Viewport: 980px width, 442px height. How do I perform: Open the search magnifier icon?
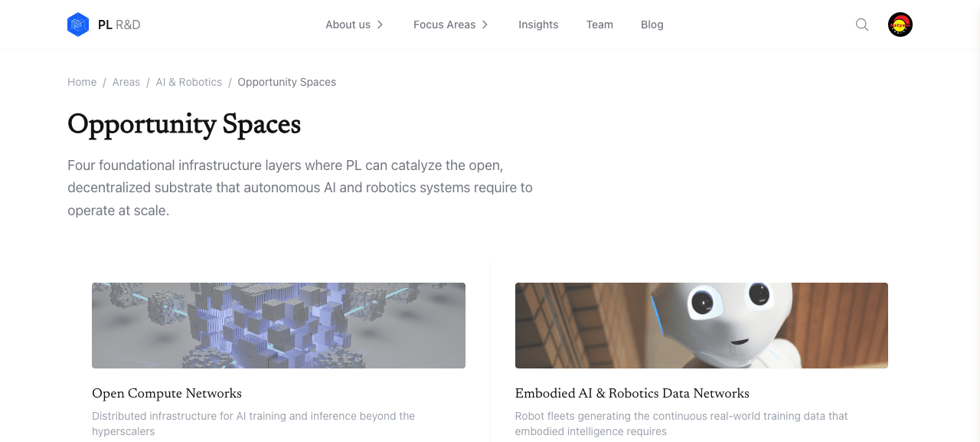click(x=862, y=25)
